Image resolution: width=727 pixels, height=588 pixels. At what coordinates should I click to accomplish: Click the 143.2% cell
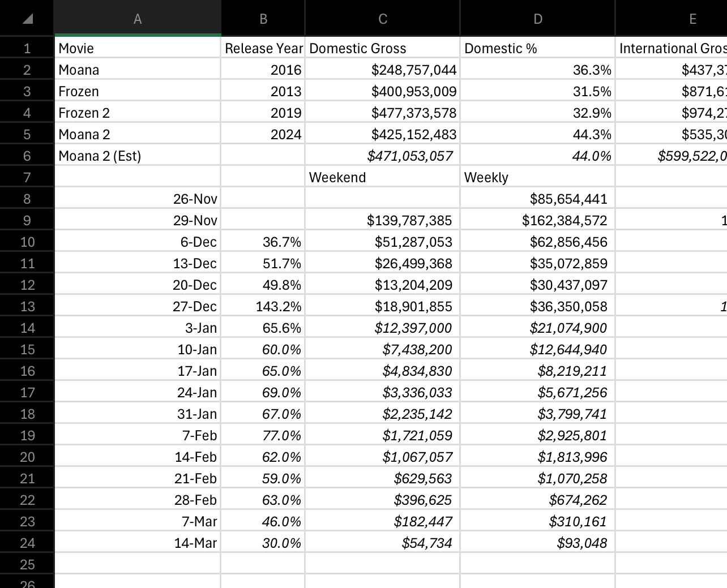(x=263, y=306)
